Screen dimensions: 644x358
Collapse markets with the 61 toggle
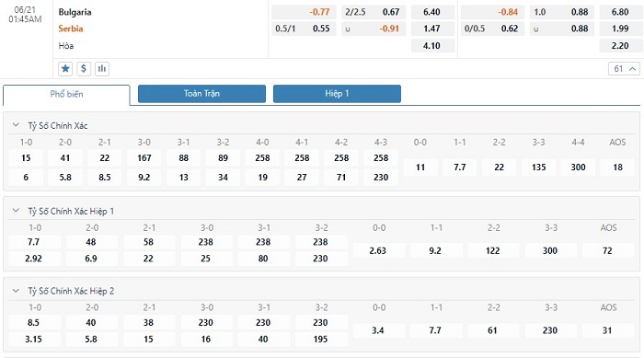pyautogui.click(x=624, y=69)
